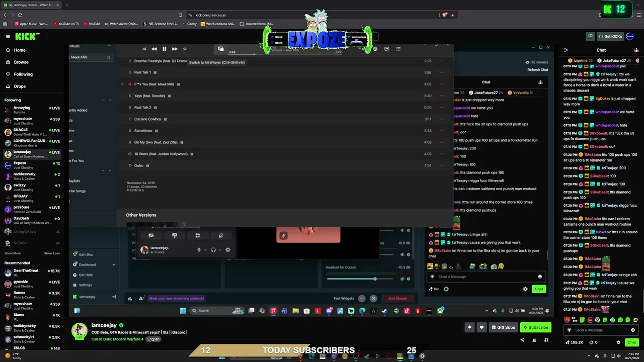Open Settings in the streamed Kick sidebar
Image resolution: width=644 pixels, height=362 pixels.
point(82,285)
